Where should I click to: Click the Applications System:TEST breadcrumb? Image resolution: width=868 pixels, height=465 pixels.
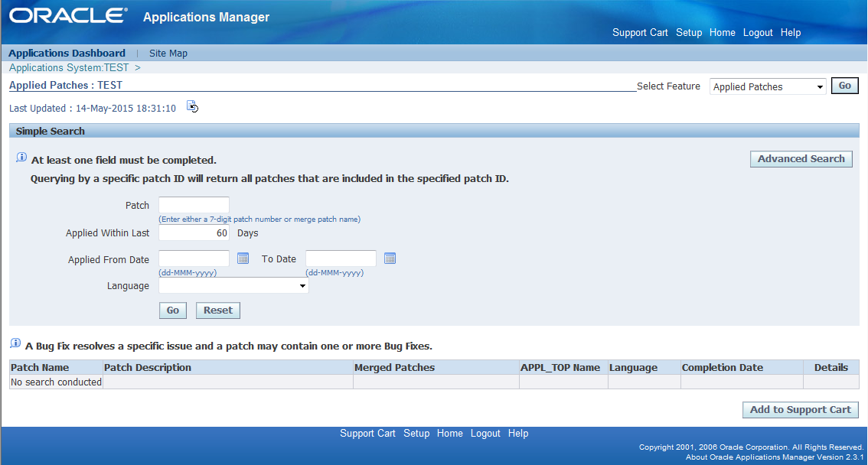(69, 67)
